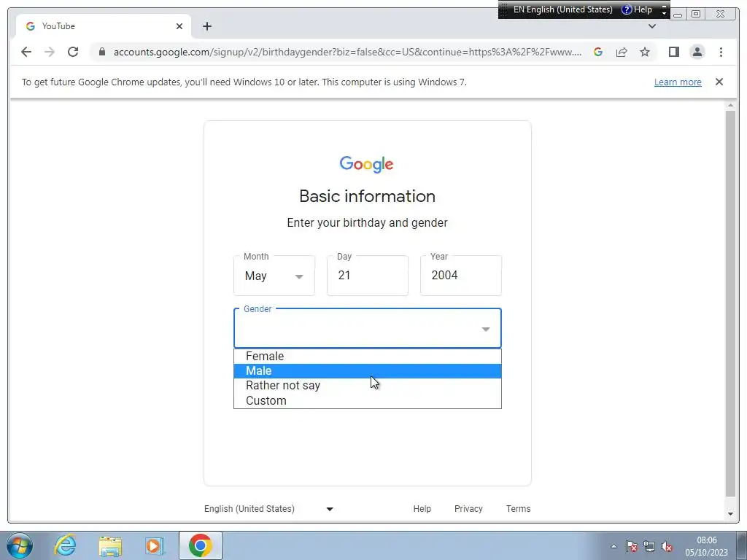Click the Gender dropdown arrow
The width and height of the screenshot is (747, 560).
coord(485,329)
